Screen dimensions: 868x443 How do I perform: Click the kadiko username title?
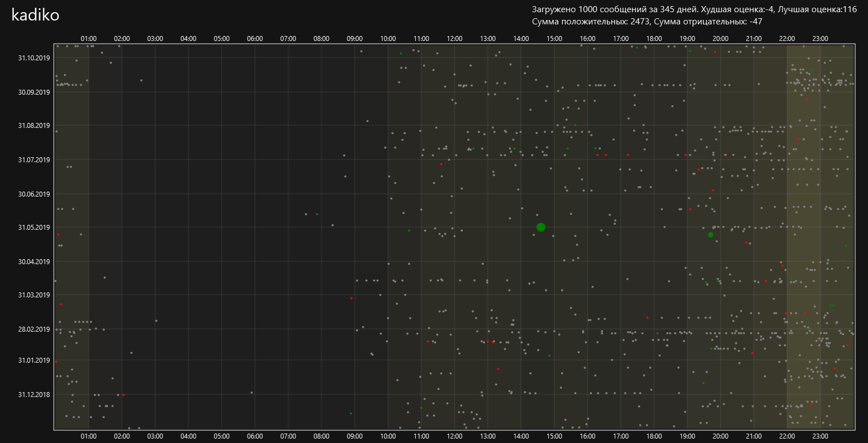click(x=35, y=16)
